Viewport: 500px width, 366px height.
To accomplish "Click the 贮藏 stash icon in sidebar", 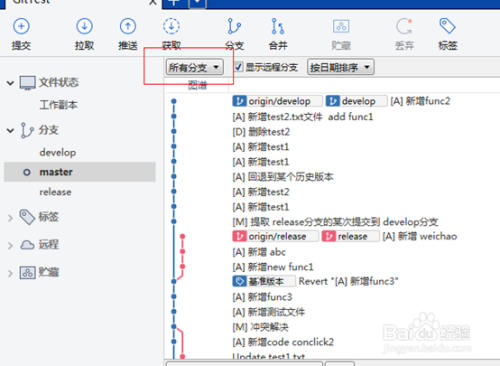I will pyautogui.click(x=27, y=273).
